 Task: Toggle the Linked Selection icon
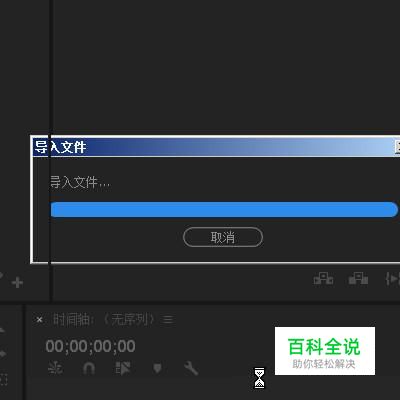click(x=123, y=368)
